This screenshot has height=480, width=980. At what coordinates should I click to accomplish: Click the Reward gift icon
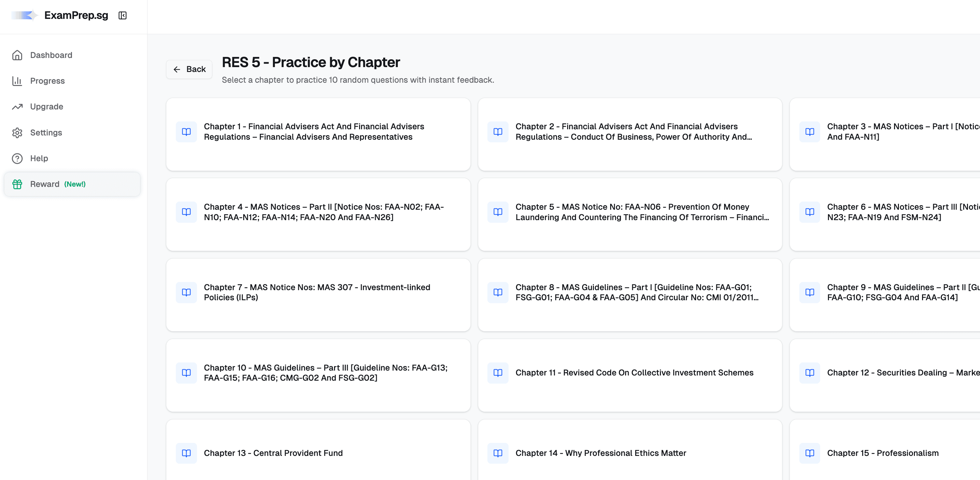coord(17,184)
